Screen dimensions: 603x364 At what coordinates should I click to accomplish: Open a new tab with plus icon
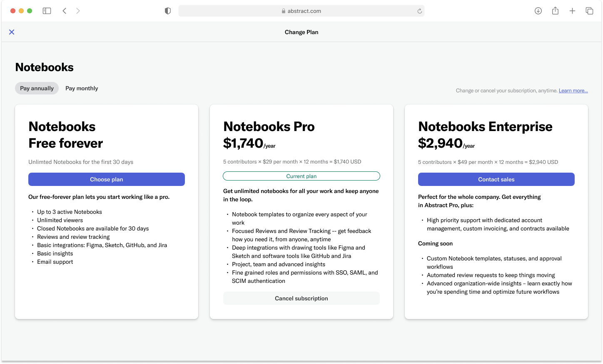pyautogui.click(x=572, y=11)
